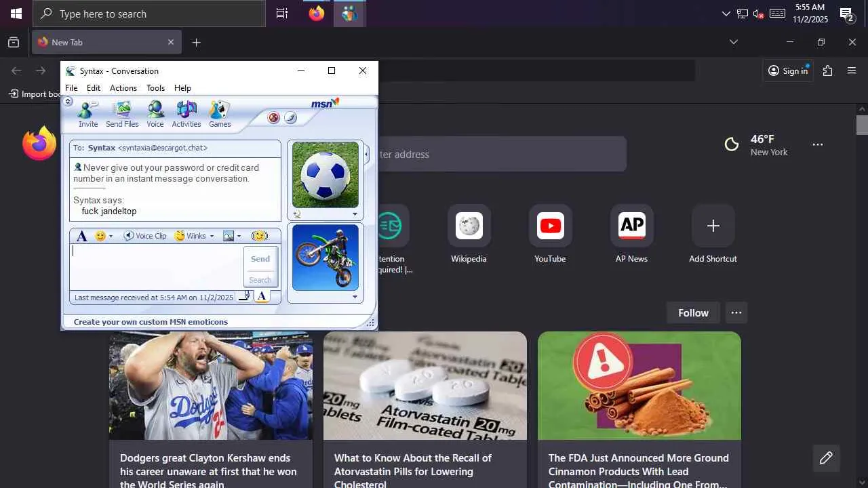Click the MSN Messenger taskbar icon
868x488 pixels.
[x=349, y=14]
